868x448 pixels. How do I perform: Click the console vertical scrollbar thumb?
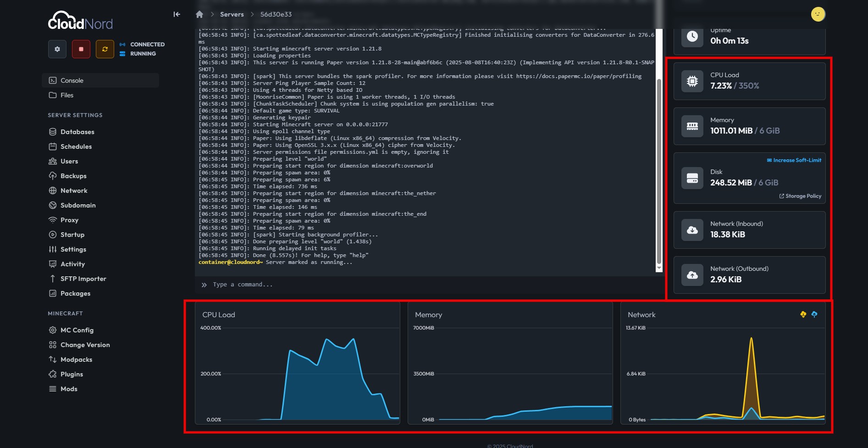click(659, 171)
